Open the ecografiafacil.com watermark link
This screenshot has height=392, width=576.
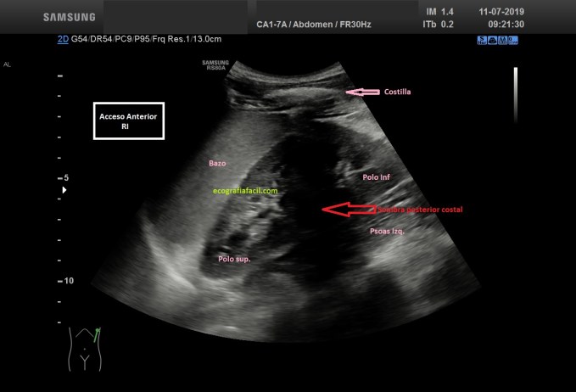click(246, 192)
